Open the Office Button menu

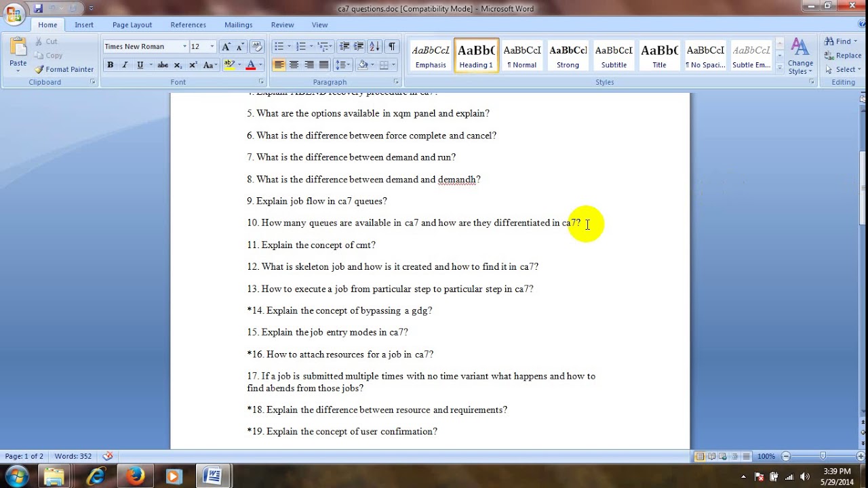pos(14,14)
